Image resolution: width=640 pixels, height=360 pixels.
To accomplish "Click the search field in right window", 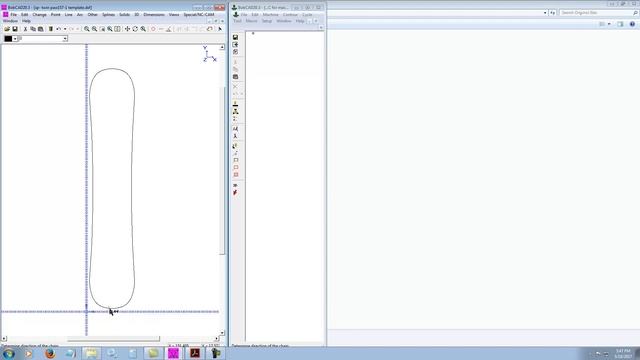I will point(599,13).
